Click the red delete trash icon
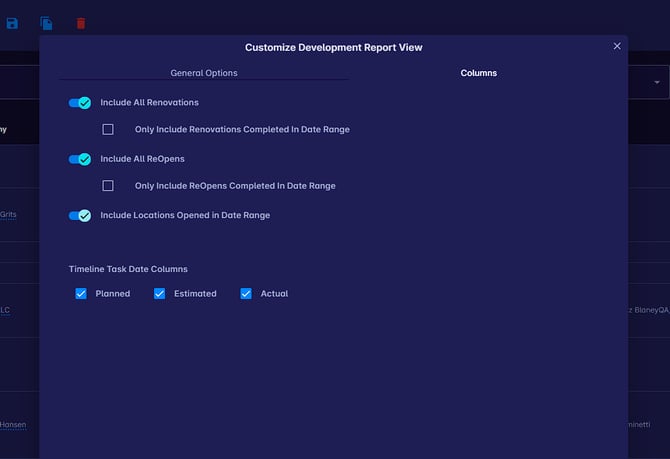Viewport: 670px width, 459px height. pyautogui.click(x=81, y=23)
